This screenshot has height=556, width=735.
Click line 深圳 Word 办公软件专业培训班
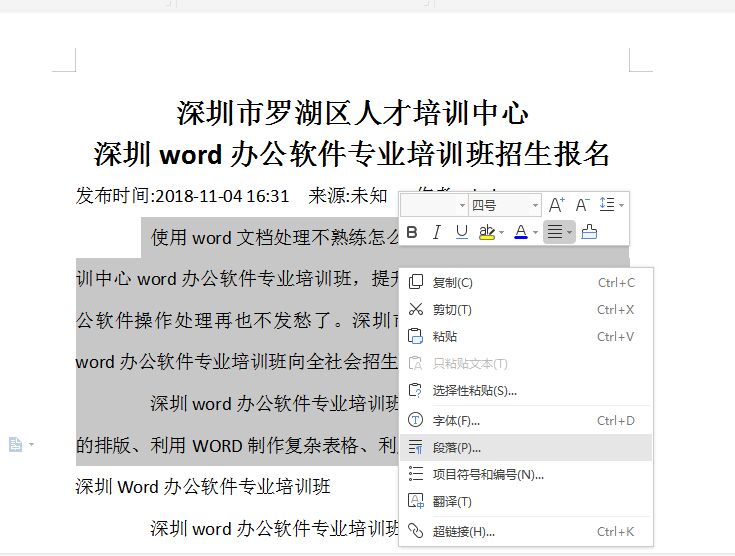(x=203, y=487)
